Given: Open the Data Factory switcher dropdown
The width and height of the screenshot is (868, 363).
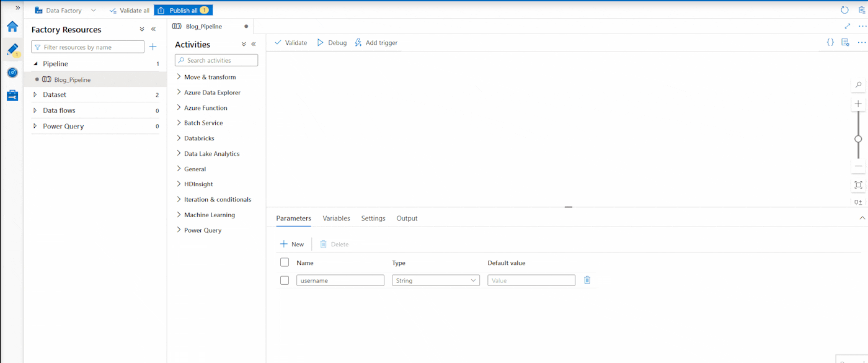Looking at the screenshot, I should [x=93, y=11].
